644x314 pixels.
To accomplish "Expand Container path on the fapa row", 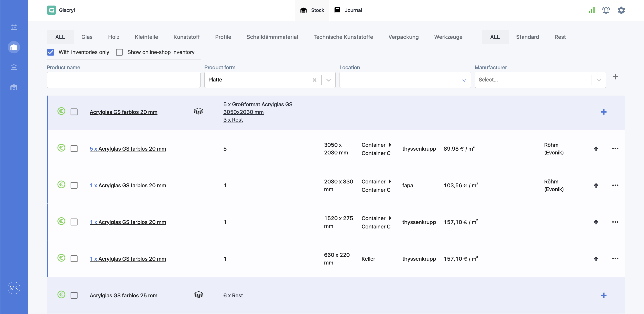I will pyautogui.click(x=390, y=182).
